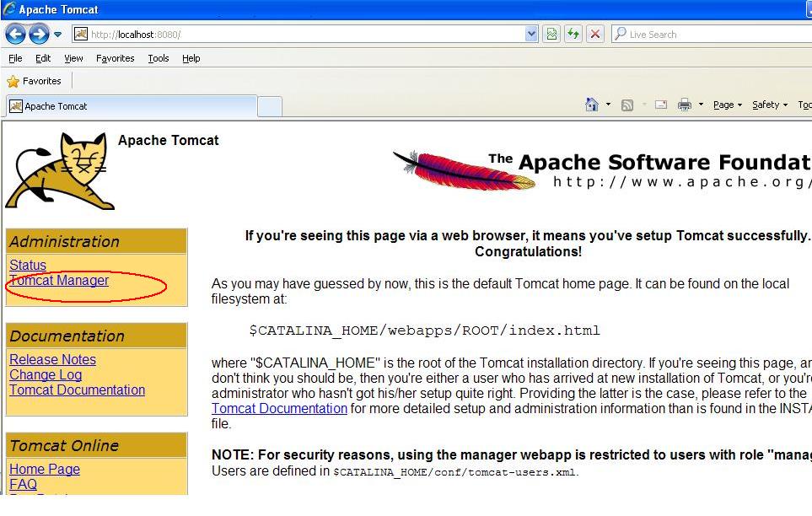Refresh the page with the green arrows icon
The width and height of the screenshot is (812, 516).
coord(573,35)
